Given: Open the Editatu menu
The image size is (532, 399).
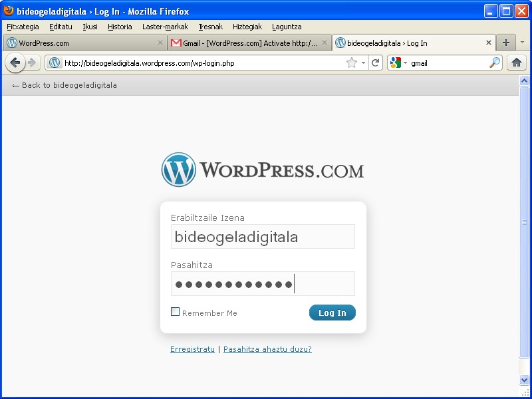Looking at the screenshot, I should [61, 27].
